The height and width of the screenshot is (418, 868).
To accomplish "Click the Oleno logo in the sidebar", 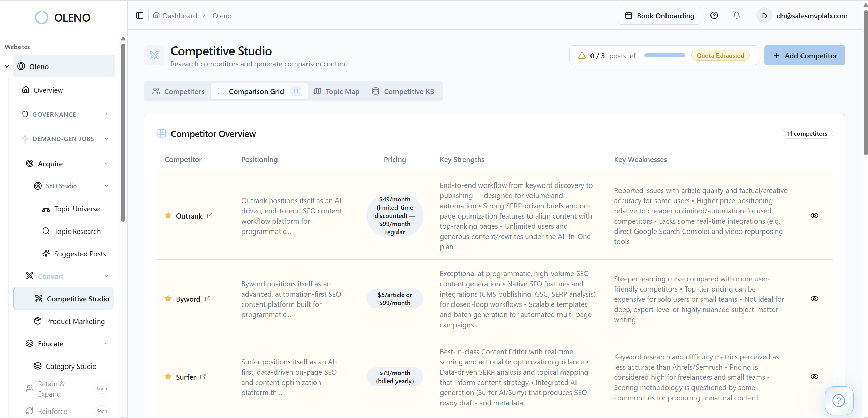I will (x=63, y=17).
